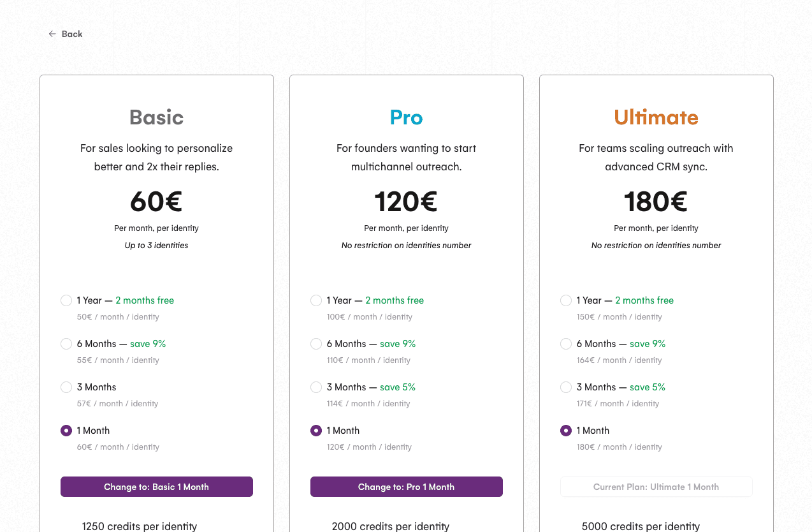
Task: Select 1 Year billing for the Basic plan
Action: pos(66,300)
